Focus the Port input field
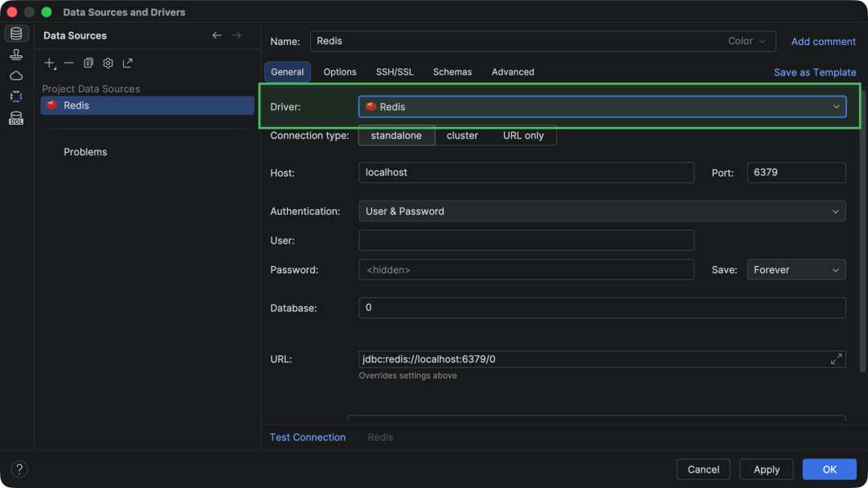 tap(796, 173)
